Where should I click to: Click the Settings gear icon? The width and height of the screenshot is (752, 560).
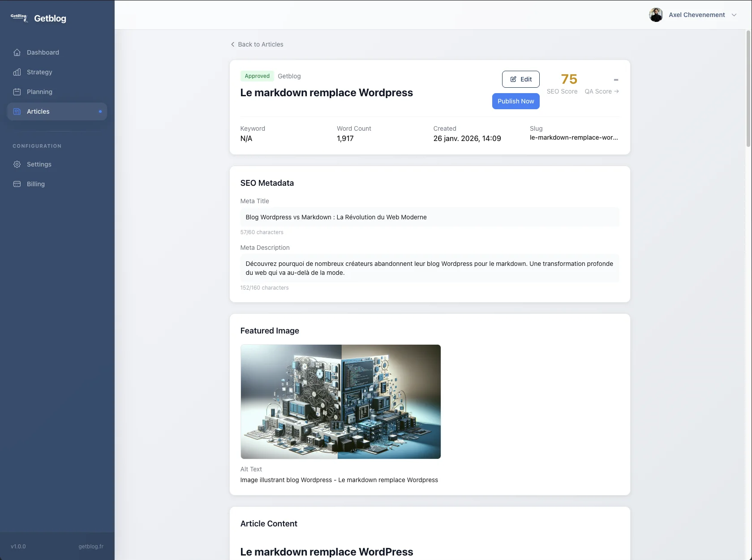[x=17, y=164]
